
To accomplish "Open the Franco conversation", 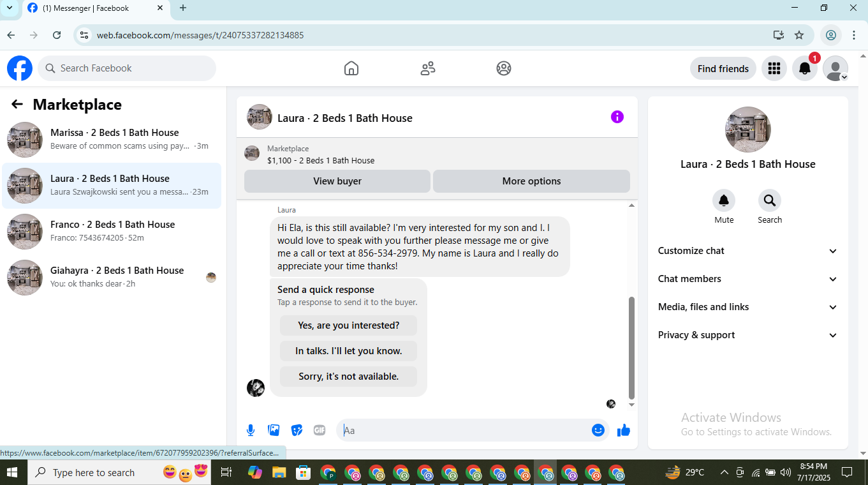I will tap(112, 231).
